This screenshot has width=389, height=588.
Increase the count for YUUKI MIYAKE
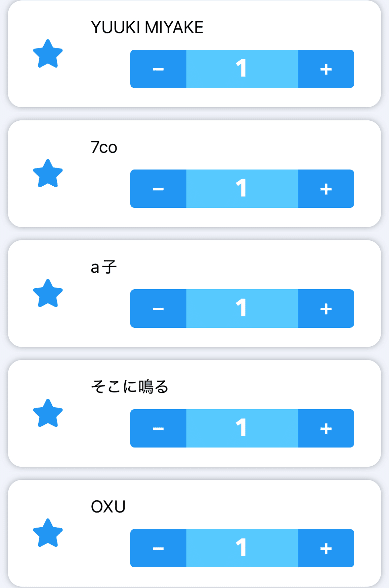326,69
